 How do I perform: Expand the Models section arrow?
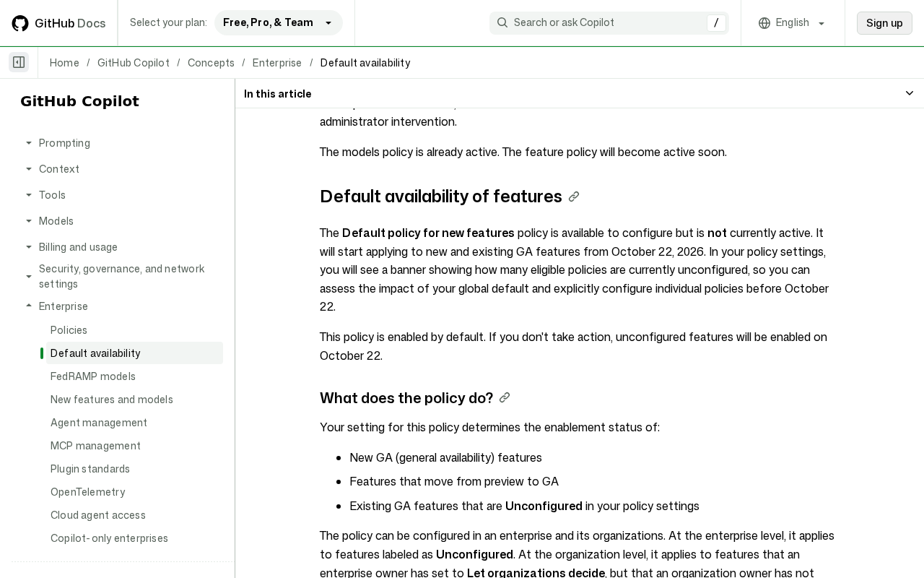(29, 221)
